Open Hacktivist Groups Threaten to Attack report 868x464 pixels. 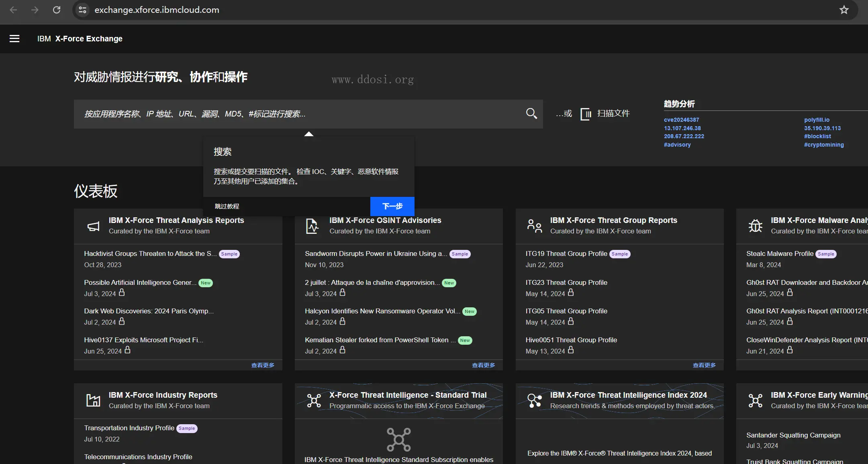coord(150,253)
